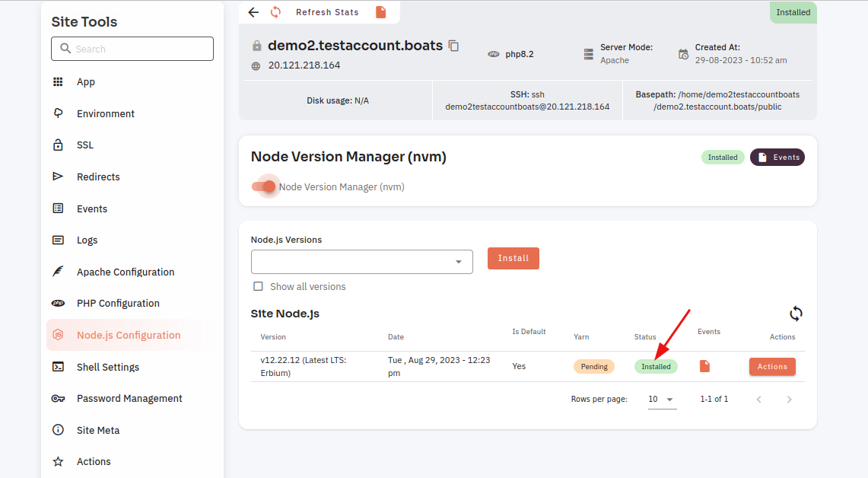Click the Site Meta info icon
The width and height of the screenshot is (868, 478).
click(58, 430)
